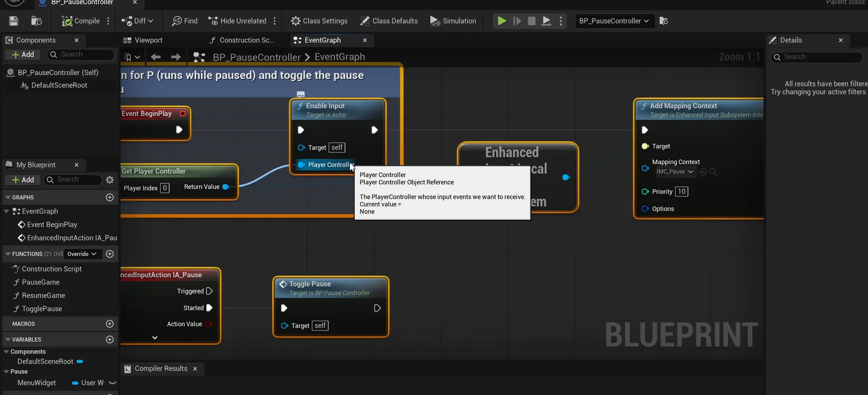The width and height of the screenshot is (868, 395).
Task: Select the TogglePause function
Action: tap(42, 309)
